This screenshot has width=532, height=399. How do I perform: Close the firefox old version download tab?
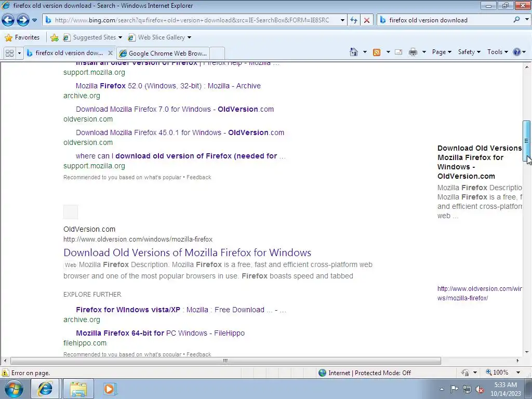tap(110, 53)
